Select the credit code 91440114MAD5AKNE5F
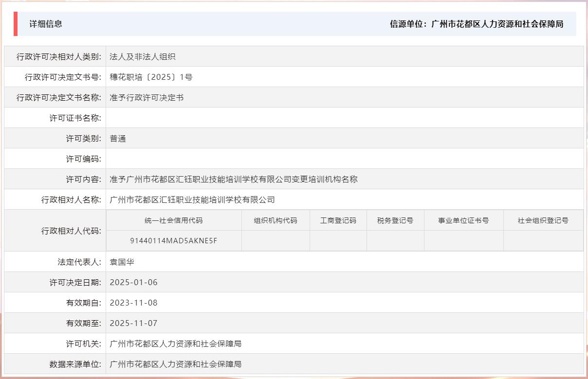 coord(174,240)
